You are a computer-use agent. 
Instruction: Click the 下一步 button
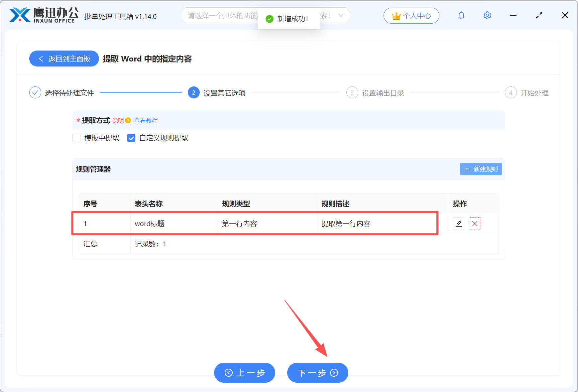click(x=317, y=373)
